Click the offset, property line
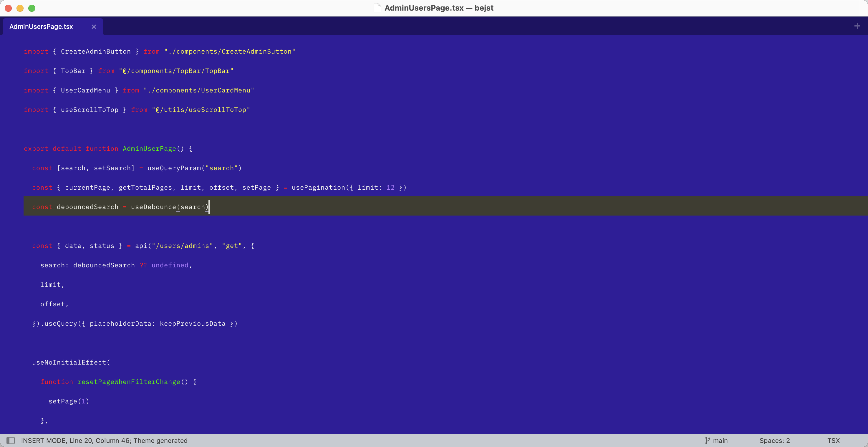This screenshot has height=447, width=868. pos(54,304)
